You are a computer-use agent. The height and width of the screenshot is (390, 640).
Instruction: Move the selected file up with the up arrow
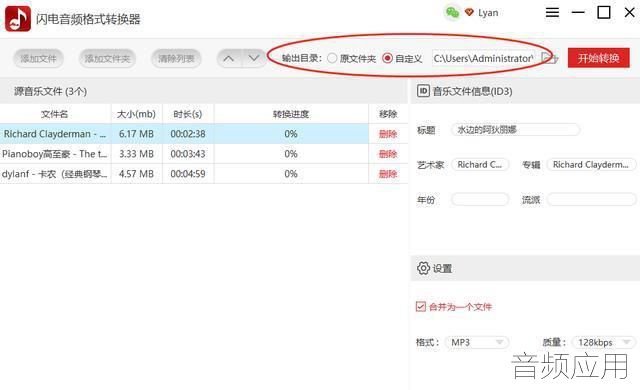229,58
